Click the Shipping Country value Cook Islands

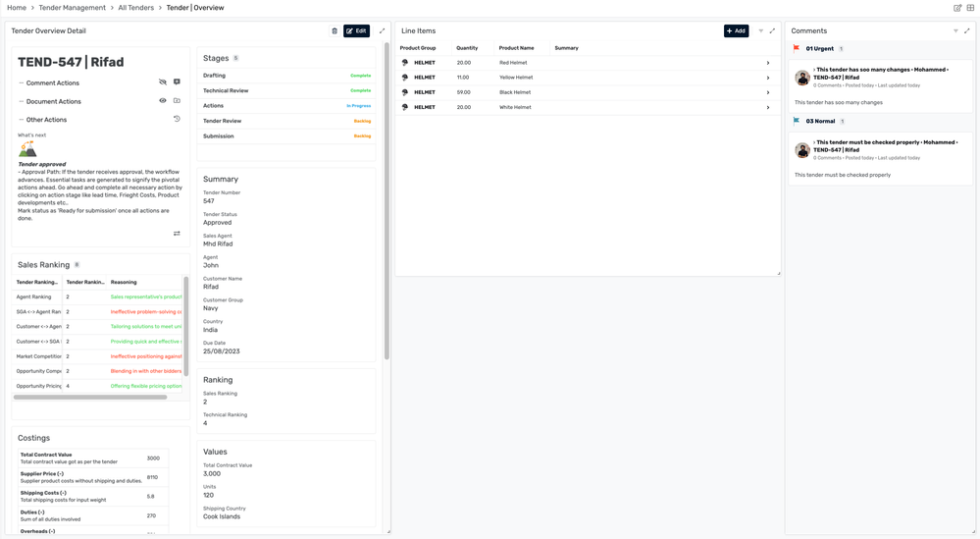(222, 516)
